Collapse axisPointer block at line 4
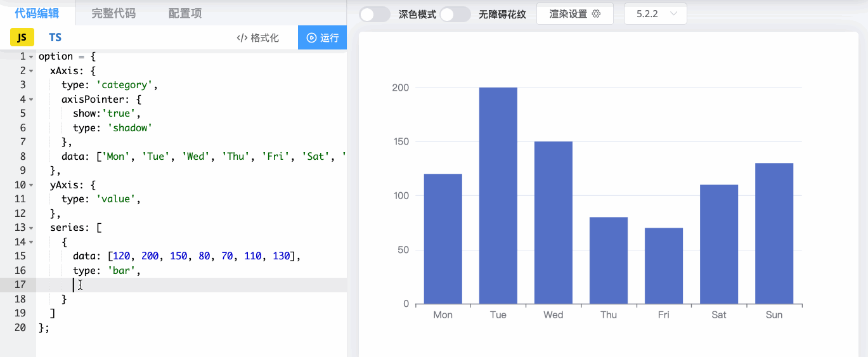Image resolution: width=868 pixels, height=357 pixels. [x=31, y=100]
